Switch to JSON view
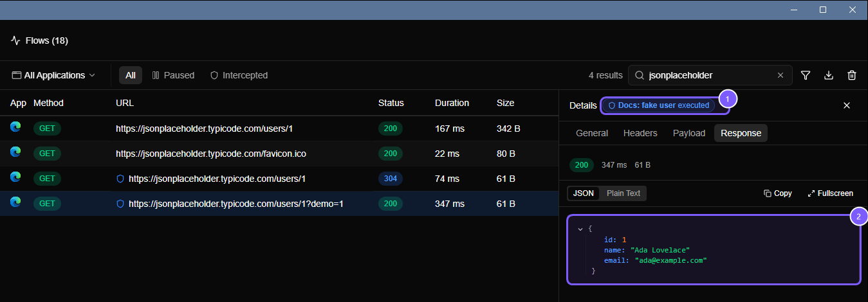Viewport: 868px width, 302px height. [x=584, y=193]
